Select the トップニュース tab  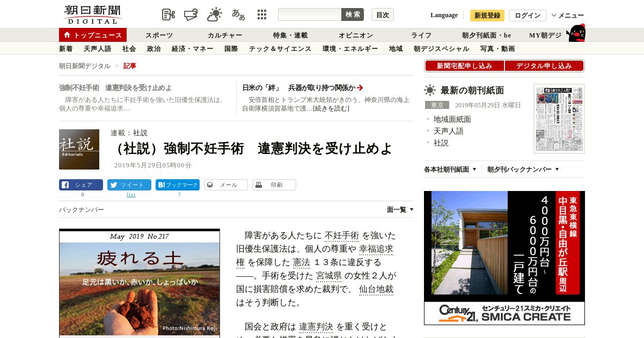[93, 35]
